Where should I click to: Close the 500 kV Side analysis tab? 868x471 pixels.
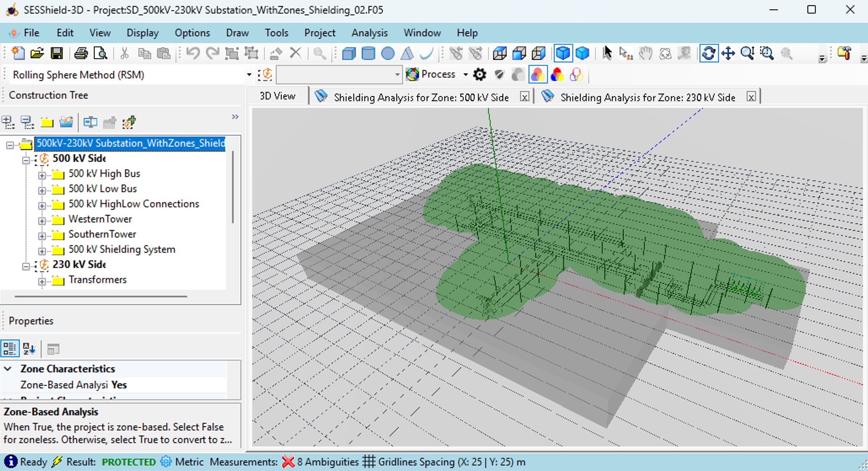pos(525,97)
